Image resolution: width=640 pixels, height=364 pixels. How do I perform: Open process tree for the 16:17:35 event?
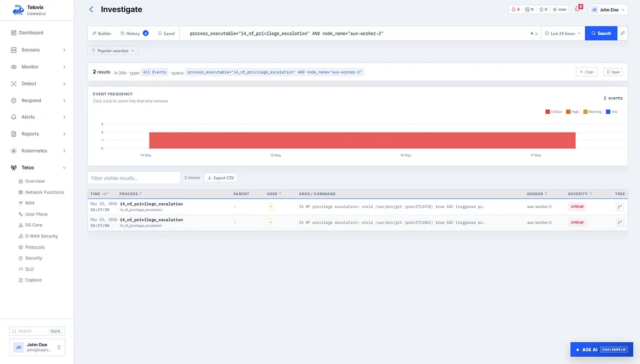coord(619,207)
